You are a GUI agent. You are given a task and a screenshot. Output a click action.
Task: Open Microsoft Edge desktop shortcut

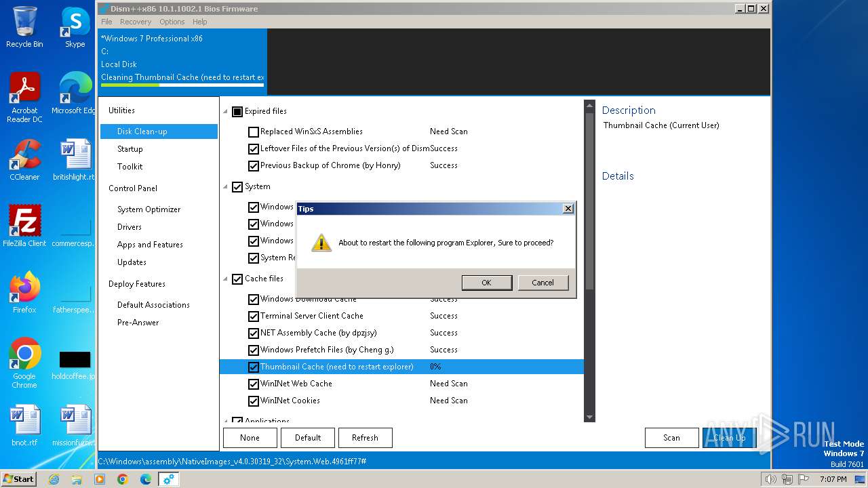click(x=75, y=93)
